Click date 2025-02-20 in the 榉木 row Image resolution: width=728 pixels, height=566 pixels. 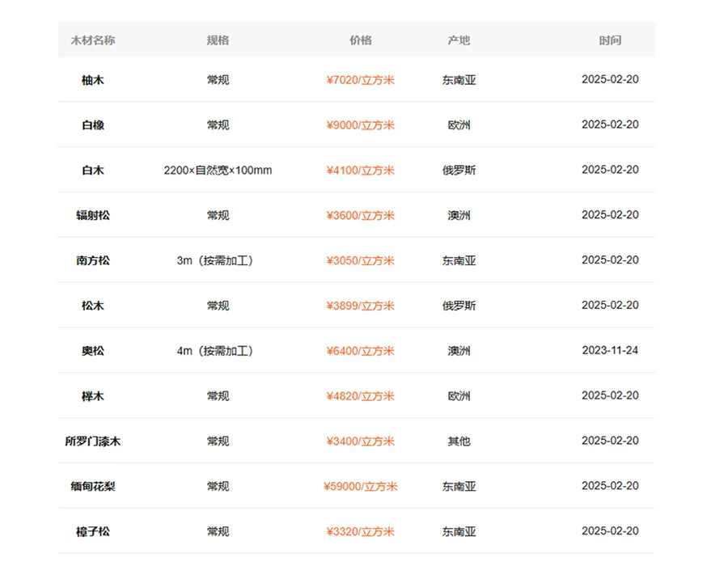(610, 395)
